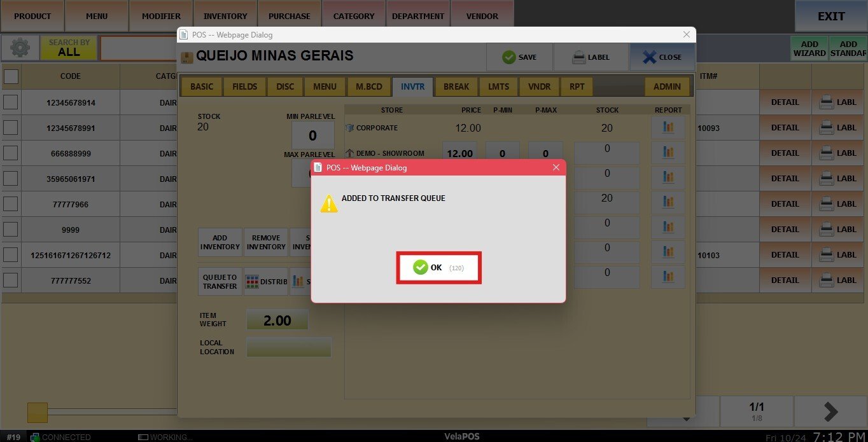This screenshot has width=868, height=442.
Task: Click the QUEUE TO TRANSFER button
Action: pyautogui.click(x=220, y=282)
